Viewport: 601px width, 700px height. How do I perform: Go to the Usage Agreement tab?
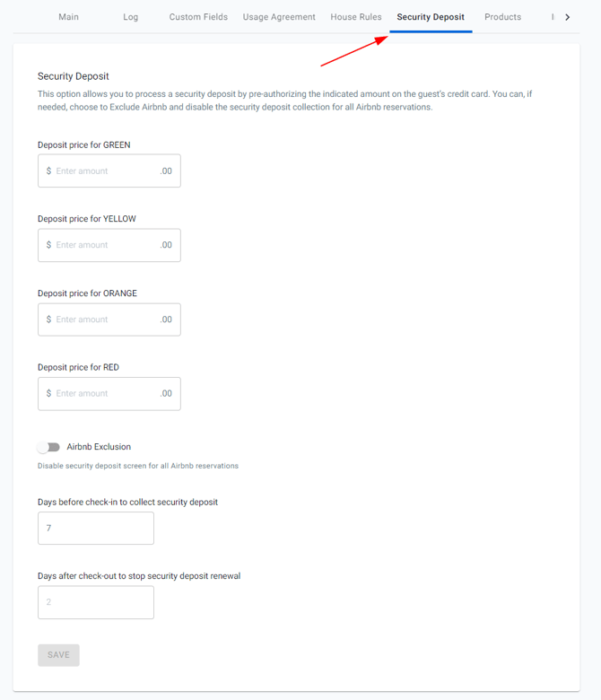[x=279, y=17]
